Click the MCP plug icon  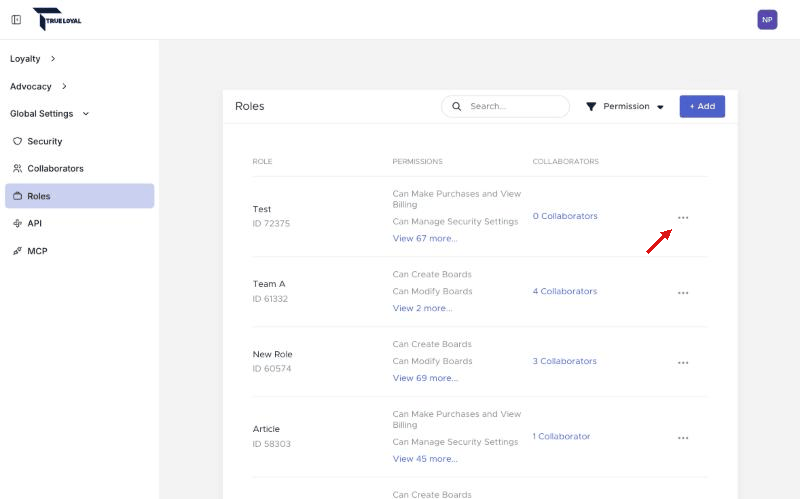(17, 251)
